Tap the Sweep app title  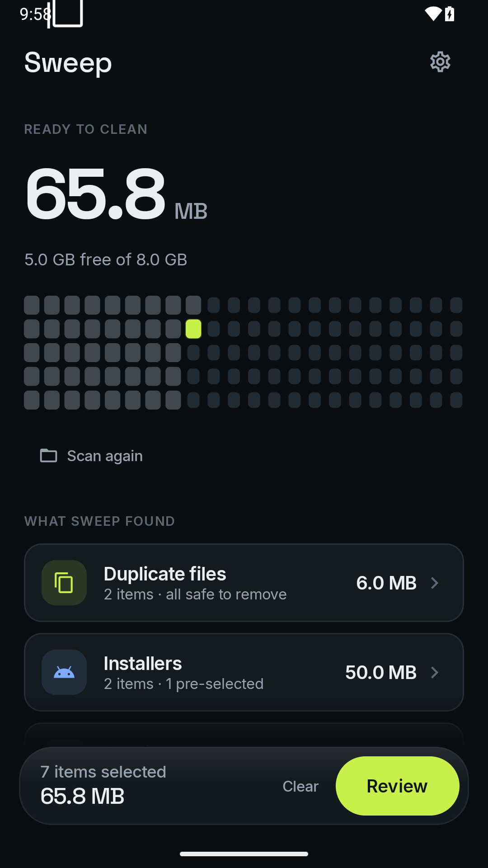click(68, 62)
